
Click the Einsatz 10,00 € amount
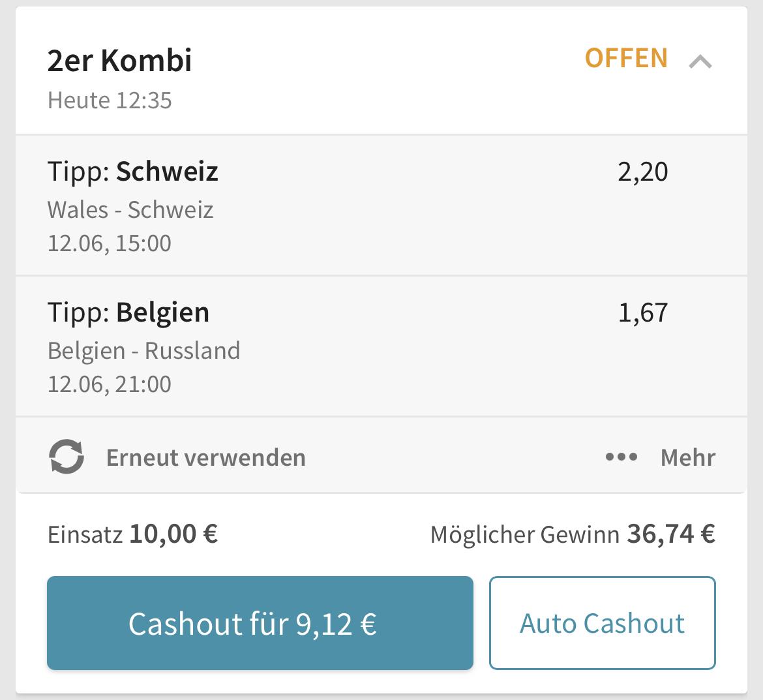pos(173,534)
